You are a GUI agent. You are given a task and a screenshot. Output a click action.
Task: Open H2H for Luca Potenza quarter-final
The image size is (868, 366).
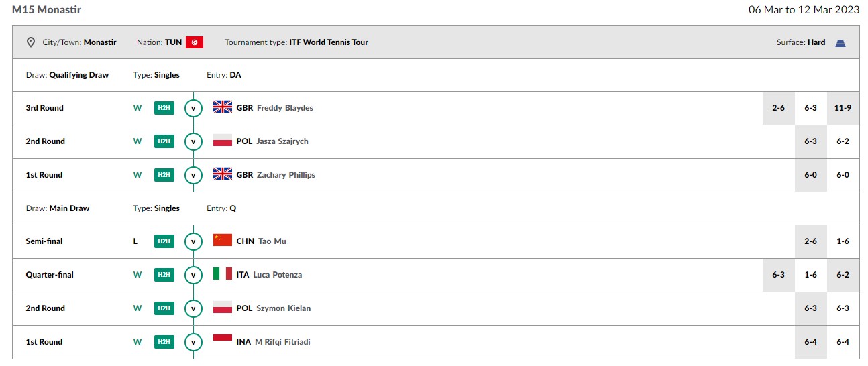click(164, 275)
